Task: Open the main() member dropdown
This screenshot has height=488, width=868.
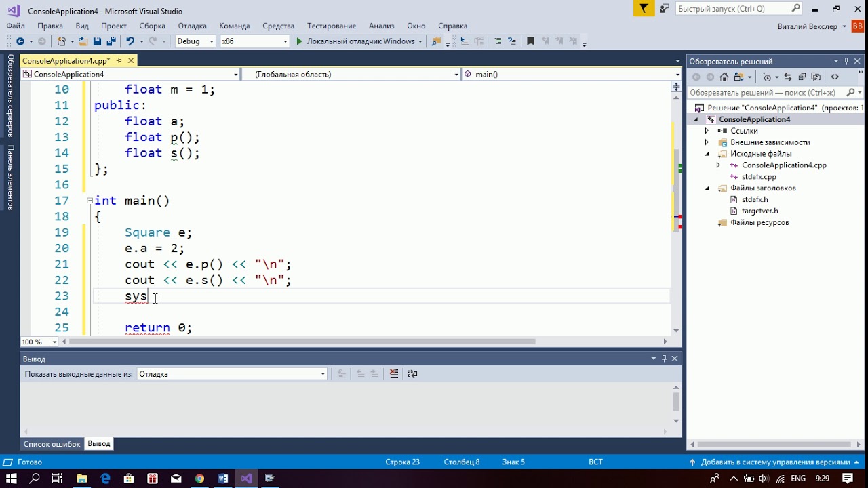Action: (x=572, y=74)
